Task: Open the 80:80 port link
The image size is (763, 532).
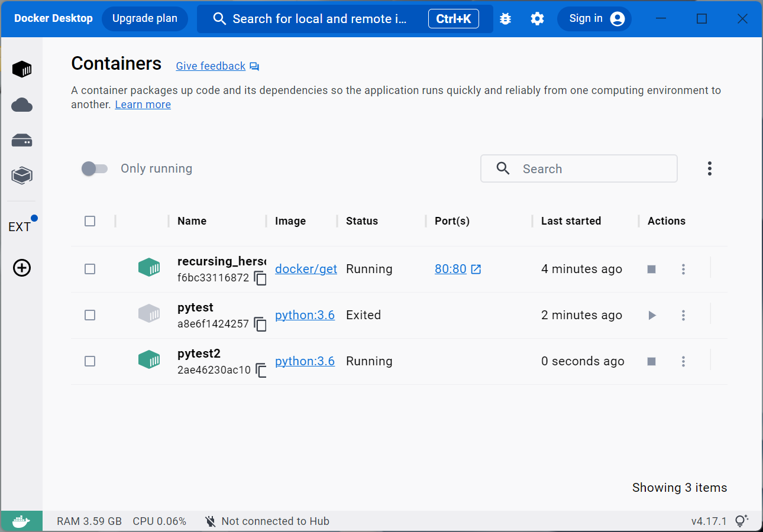Action: point(451,269)
